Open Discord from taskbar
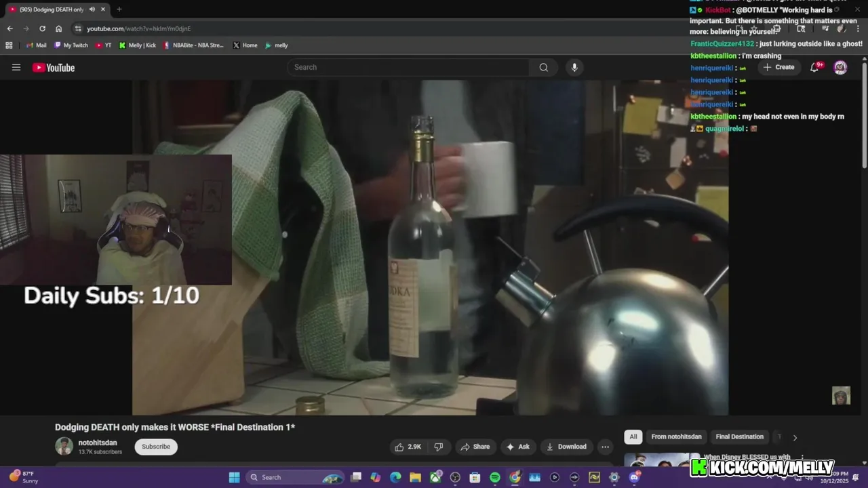The width and height of the screenshot is (868, 488). pyautogui.click(x=634, y=477)
